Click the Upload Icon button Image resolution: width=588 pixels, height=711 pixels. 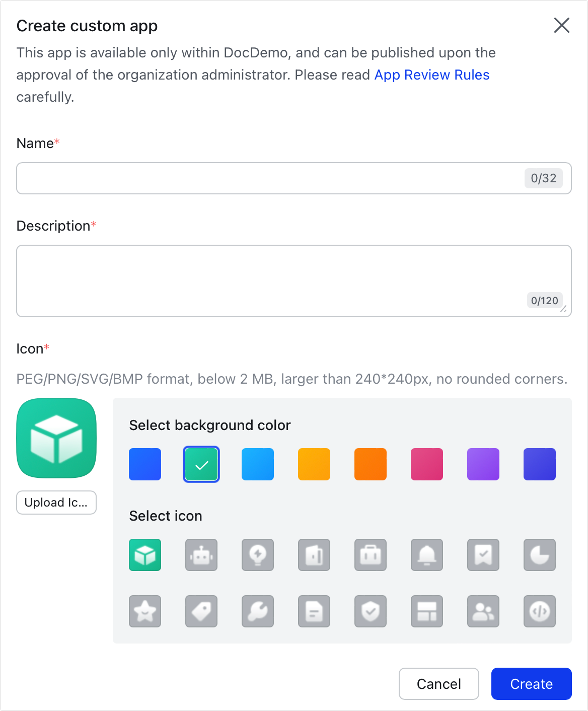pos(56,503)
